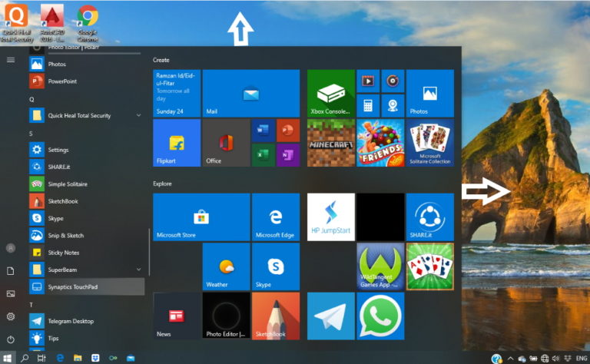Open the Movies & TV small tile

(368, 81)
